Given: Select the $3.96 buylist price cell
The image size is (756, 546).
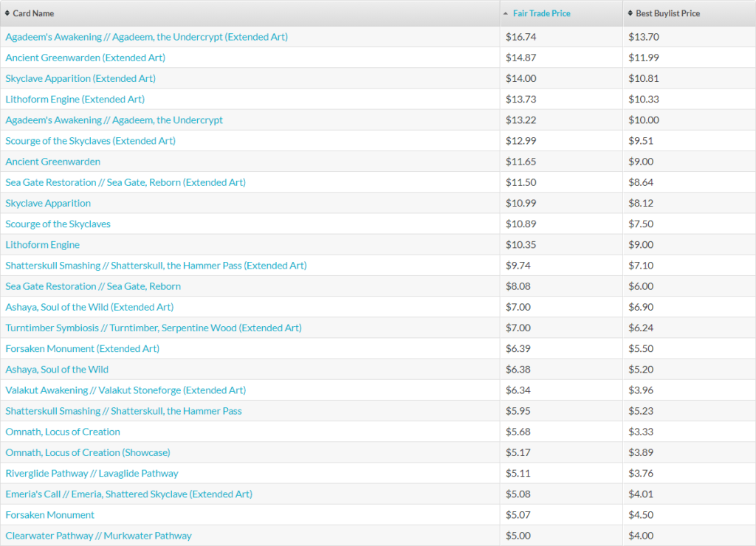Looking at the screenshot, I should click(690, 390).
